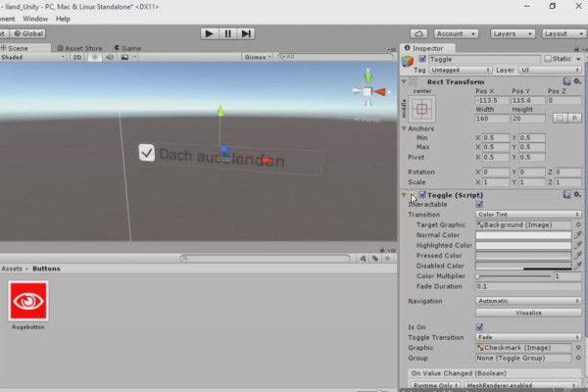This screenshot has height=392, width=588.
Task: Open the Layout dropdown
Action: pos(563,33)
